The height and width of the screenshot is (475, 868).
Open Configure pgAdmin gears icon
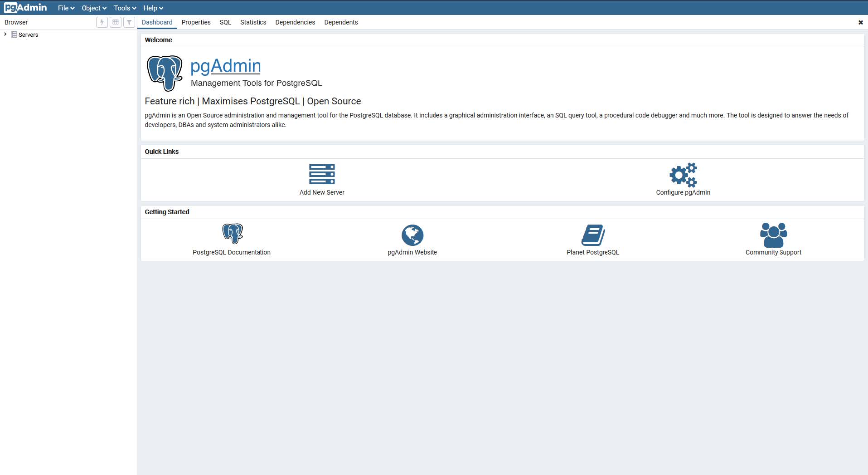(683, 175)
